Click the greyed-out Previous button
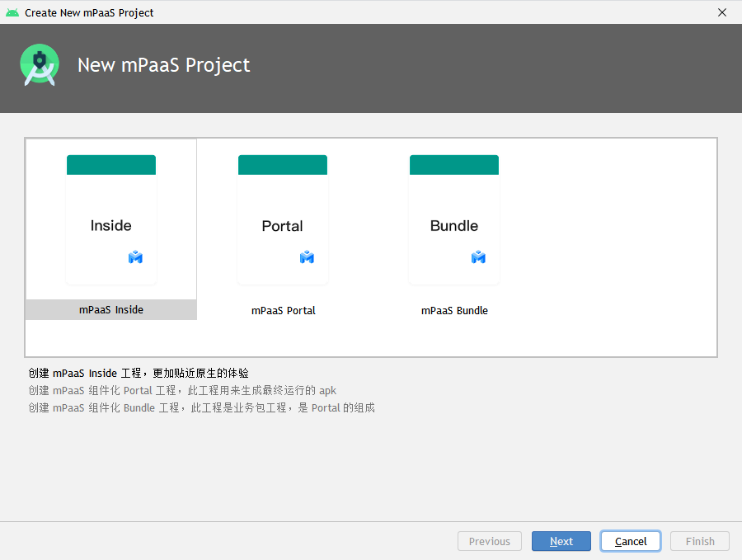This screenshot has height=560, width=742. pyautogui.click(x=490, y=541)
